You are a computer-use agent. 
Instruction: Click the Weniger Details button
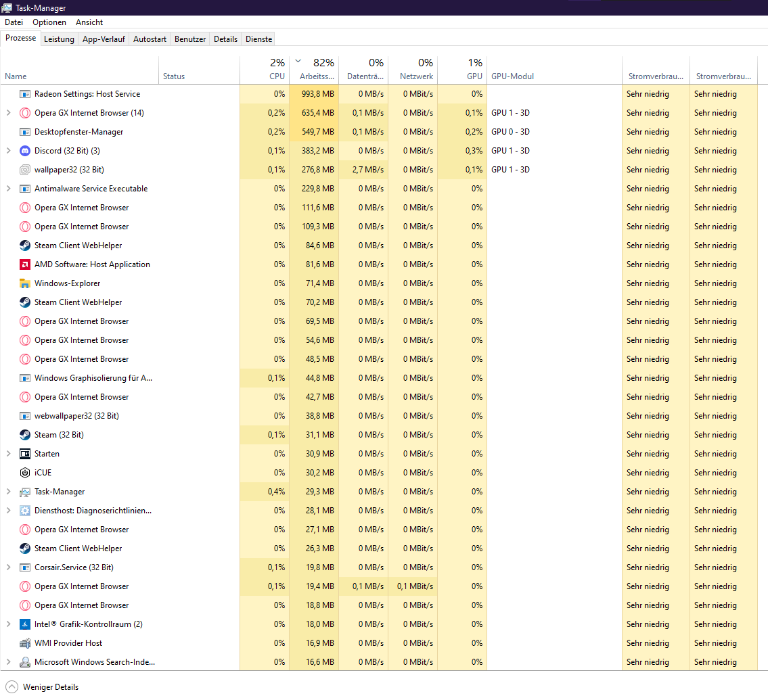(x=42, y=687)
